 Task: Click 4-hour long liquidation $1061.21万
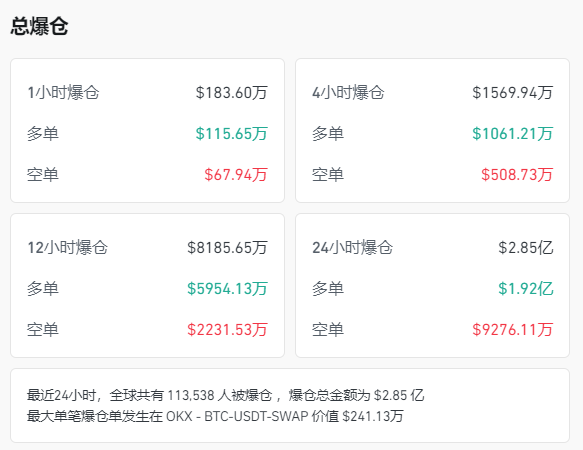(513, 134)
